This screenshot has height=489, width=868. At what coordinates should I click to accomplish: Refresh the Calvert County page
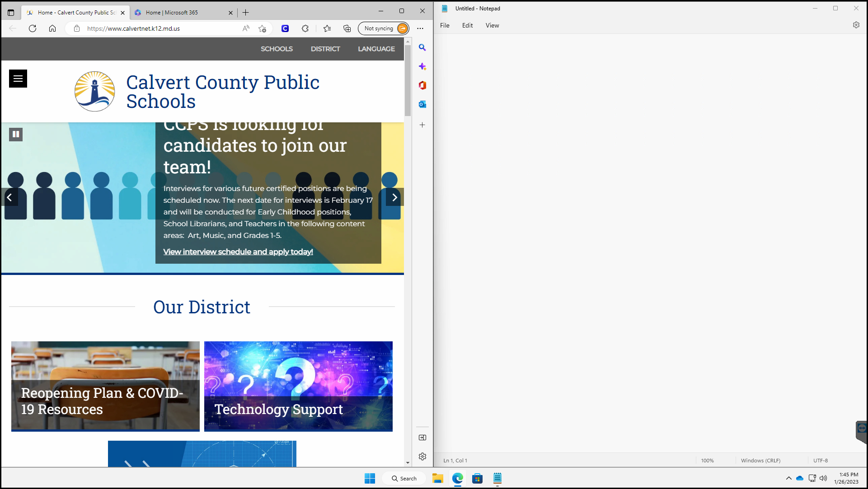point(33,28)
